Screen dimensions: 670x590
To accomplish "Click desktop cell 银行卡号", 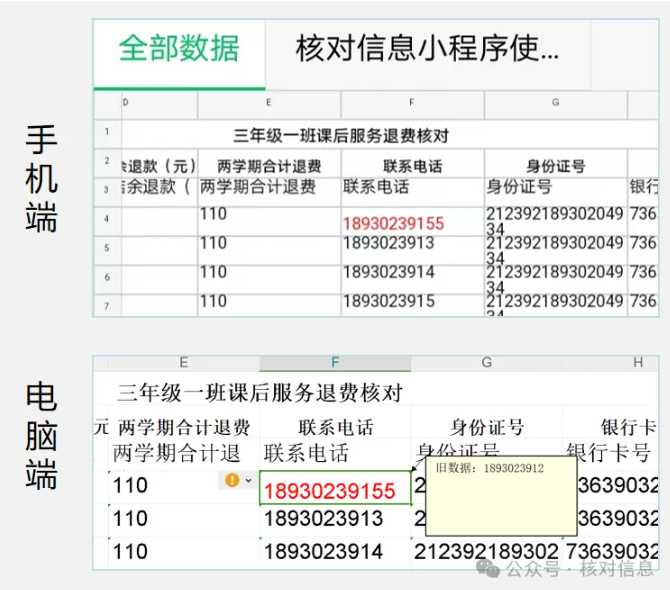I will click(x=610, y=454).
